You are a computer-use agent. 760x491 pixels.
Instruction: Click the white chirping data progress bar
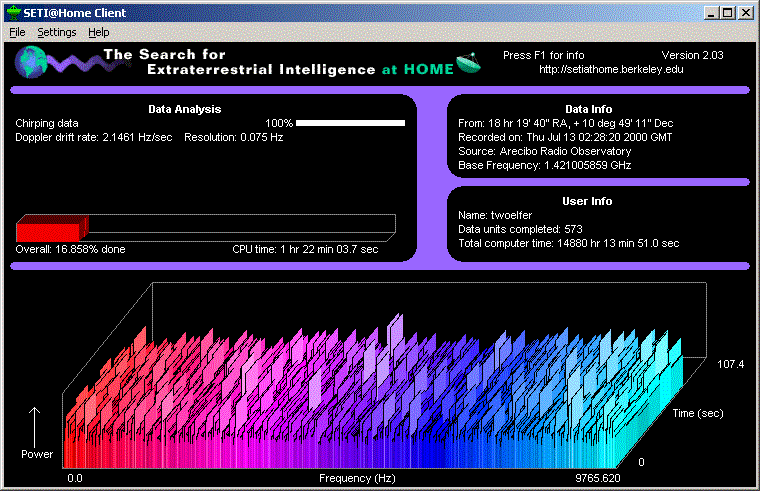pos(350,123)
